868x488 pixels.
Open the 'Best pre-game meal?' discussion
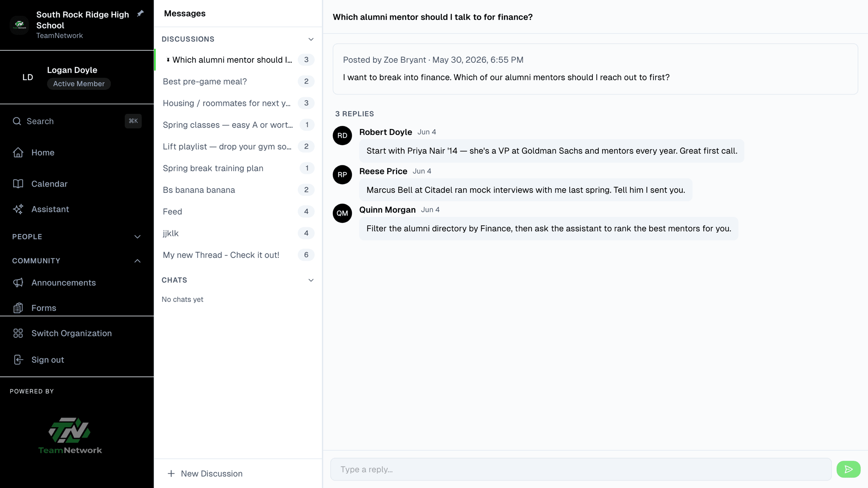(x=238, y=81)
